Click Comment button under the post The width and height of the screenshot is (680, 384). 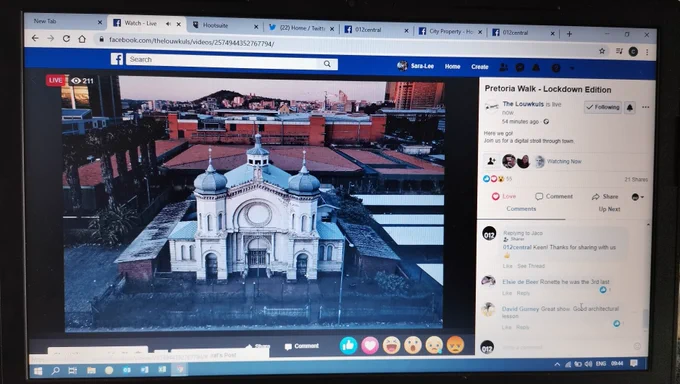(x=554, y=197)
